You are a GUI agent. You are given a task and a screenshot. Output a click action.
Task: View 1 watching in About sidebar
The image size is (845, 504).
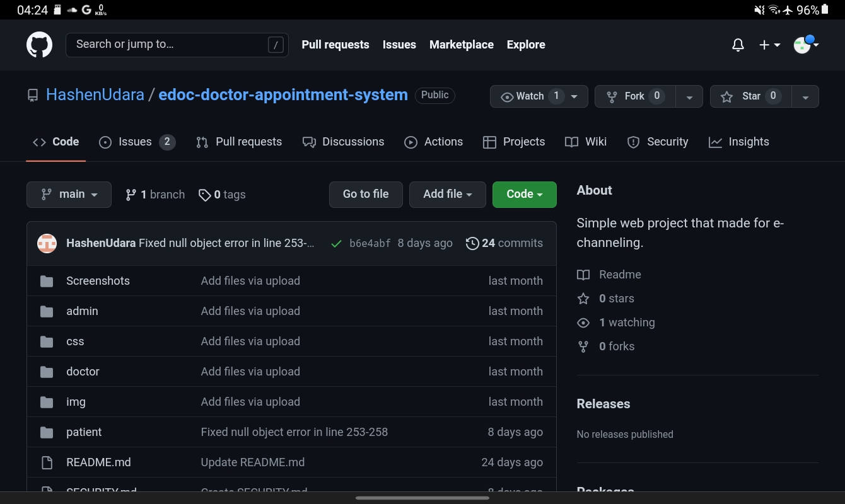tap(615, 323)
